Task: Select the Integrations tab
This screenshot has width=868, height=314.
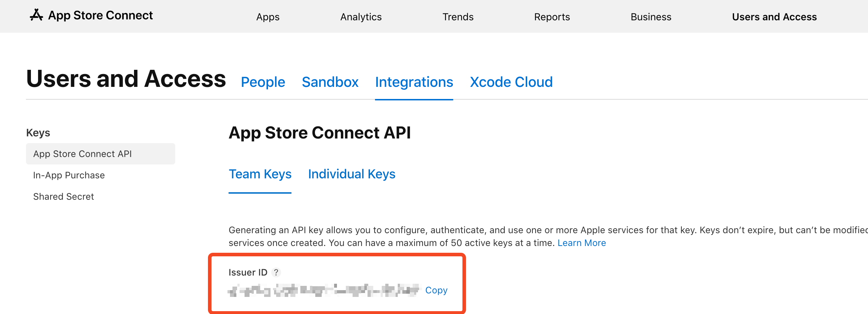Action: (x=414, y=82)
